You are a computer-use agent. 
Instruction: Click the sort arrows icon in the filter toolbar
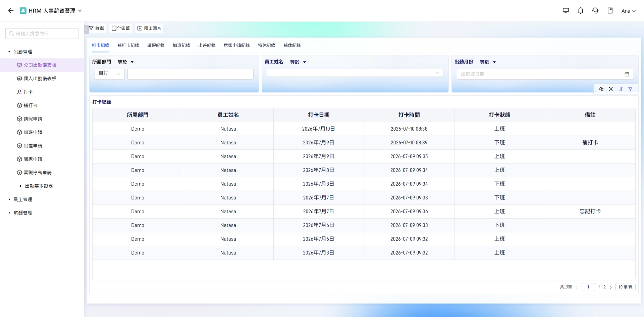click(x=621, y=89)
